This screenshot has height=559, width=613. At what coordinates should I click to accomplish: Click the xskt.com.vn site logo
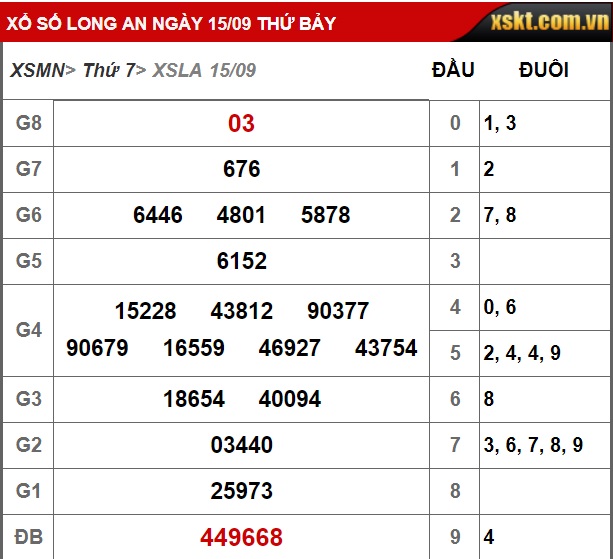point(549,21)
